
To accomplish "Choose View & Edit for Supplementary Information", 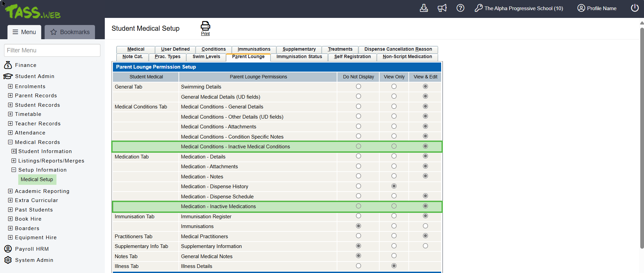I will (x=425, y=246).
